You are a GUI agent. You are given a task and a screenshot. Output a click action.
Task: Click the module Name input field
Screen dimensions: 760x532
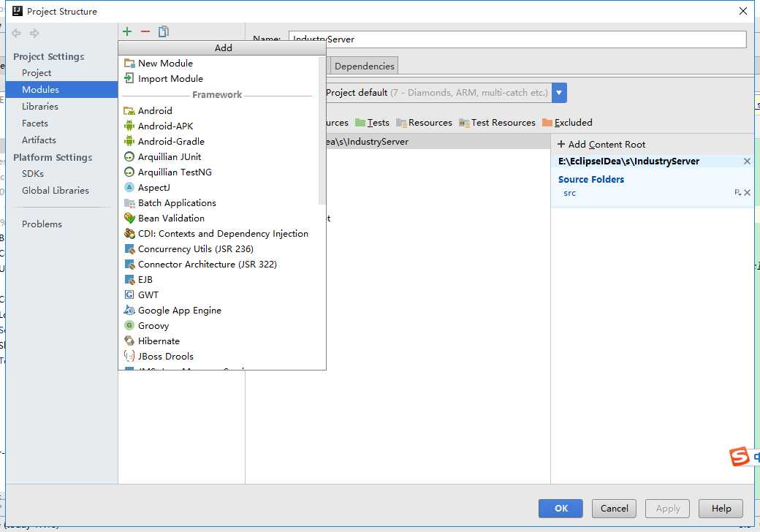click(x=517, y=39)
